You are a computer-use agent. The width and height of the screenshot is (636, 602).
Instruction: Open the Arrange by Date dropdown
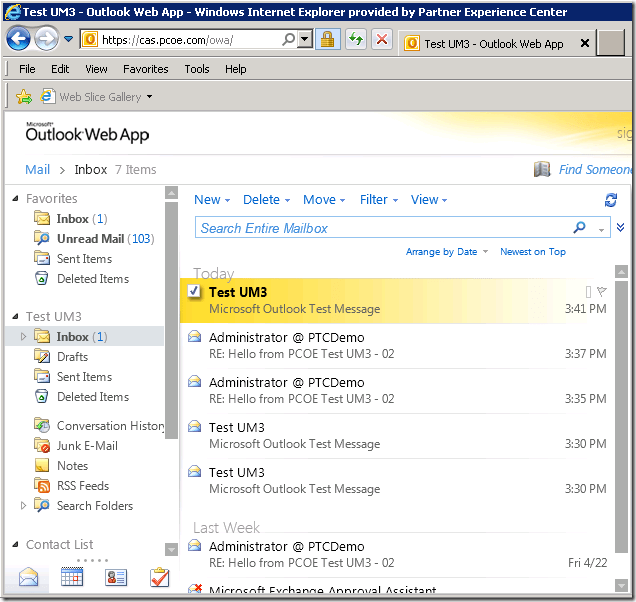pos(447,252)
